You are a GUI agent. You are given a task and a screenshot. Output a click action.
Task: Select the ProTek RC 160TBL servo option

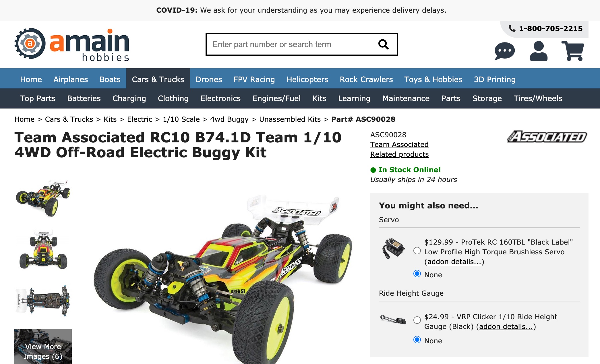point(417,251)
